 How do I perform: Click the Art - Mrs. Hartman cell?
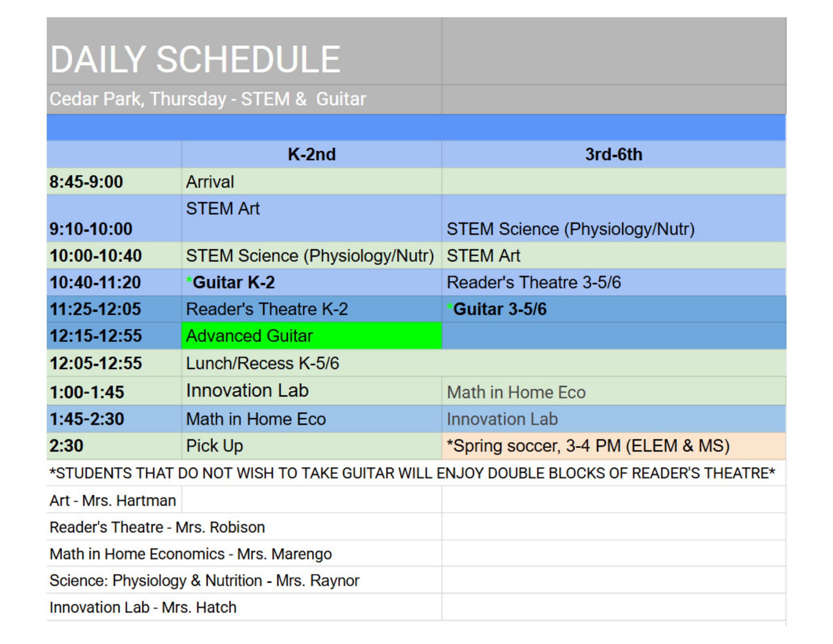click(113, 501)
